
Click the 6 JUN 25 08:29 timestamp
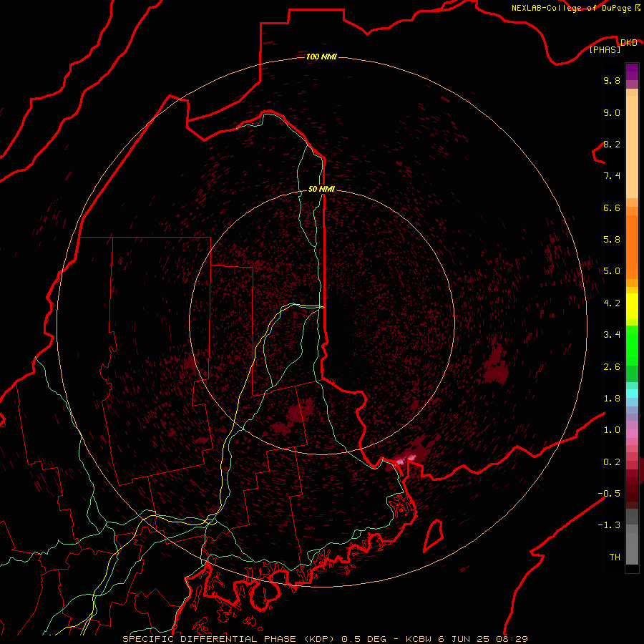[483, 639]
